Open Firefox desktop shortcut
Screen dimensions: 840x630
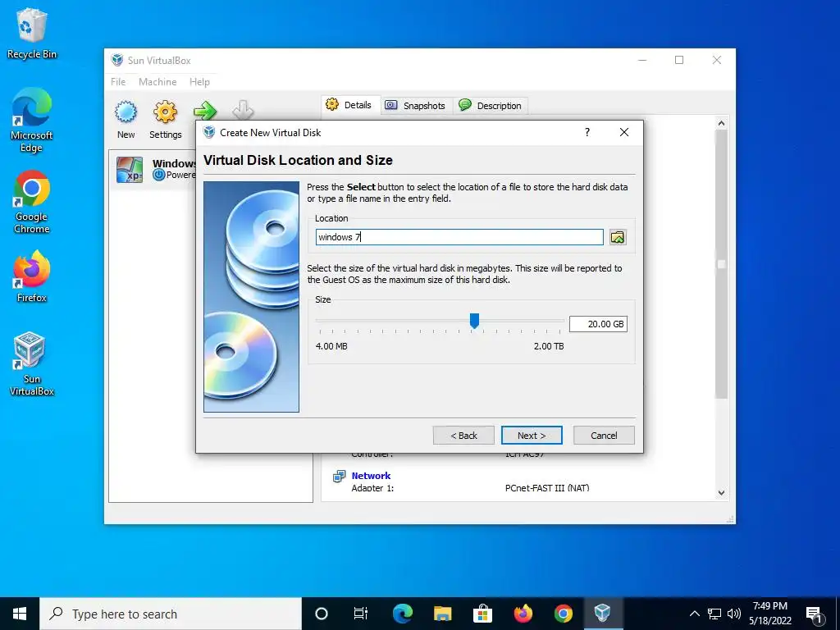pyautogui.click(x=32, y=276)
